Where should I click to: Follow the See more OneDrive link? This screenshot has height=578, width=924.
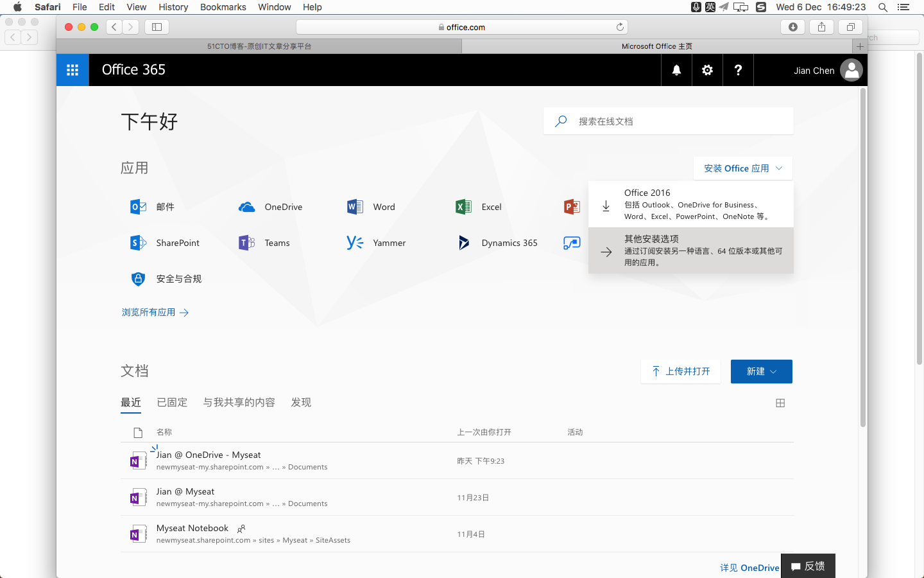(749, 568)
